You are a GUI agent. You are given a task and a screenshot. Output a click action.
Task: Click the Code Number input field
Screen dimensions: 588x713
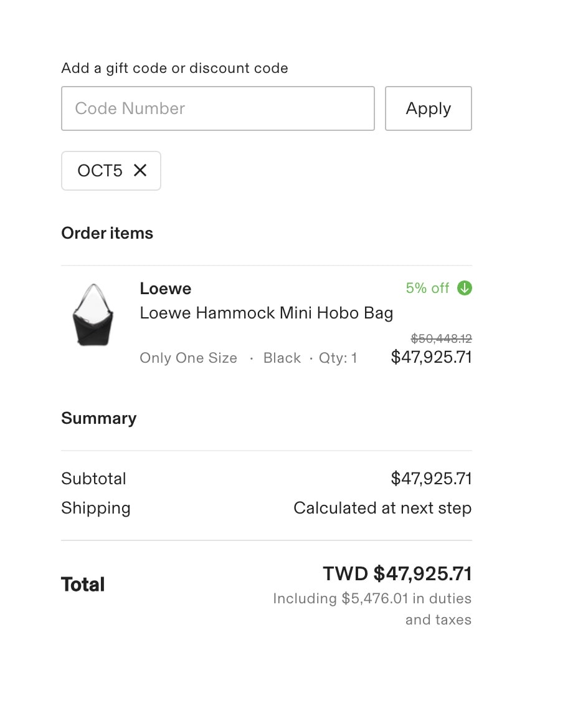tap(217, 108)
